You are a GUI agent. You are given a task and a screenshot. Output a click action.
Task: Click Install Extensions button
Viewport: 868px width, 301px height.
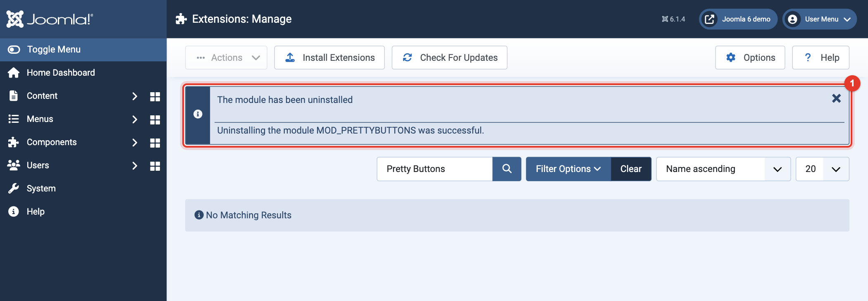[329, 57]
